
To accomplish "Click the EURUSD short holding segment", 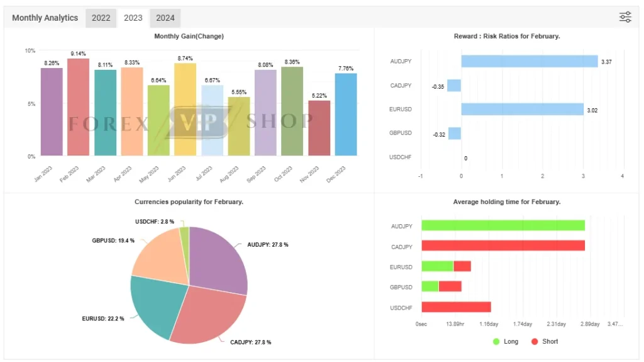I will (462, 266).
